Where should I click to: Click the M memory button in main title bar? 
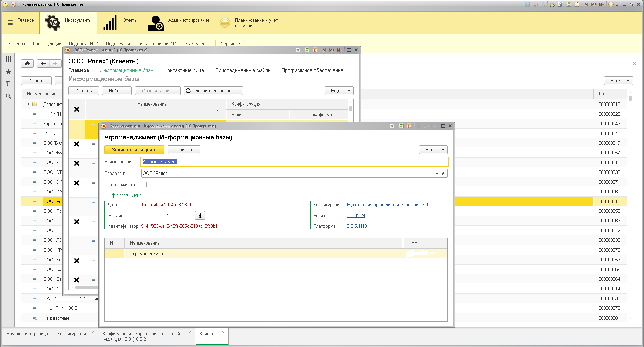[586, 4]
